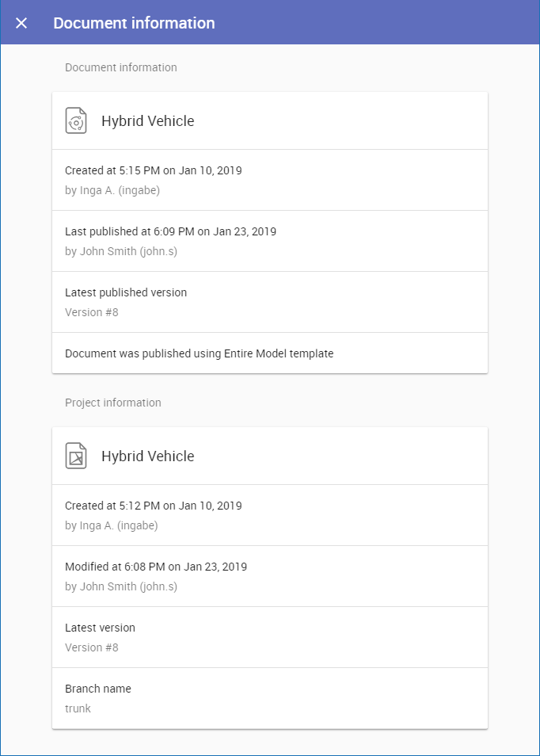Click the Latest published version label
The width and height of the screenshot is (540, 756).
(x=126, y=292)
